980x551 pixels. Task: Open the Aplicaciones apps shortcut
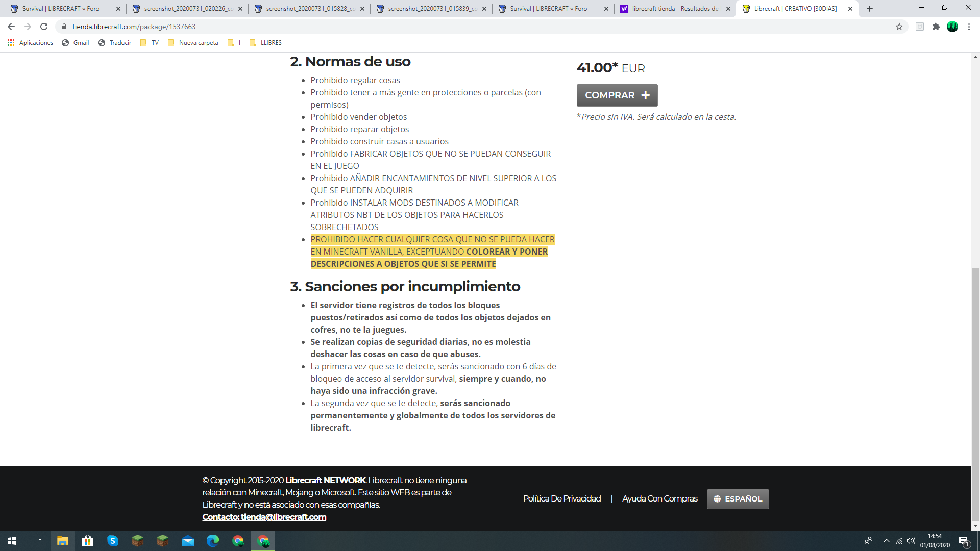click(x=30, y=43)
